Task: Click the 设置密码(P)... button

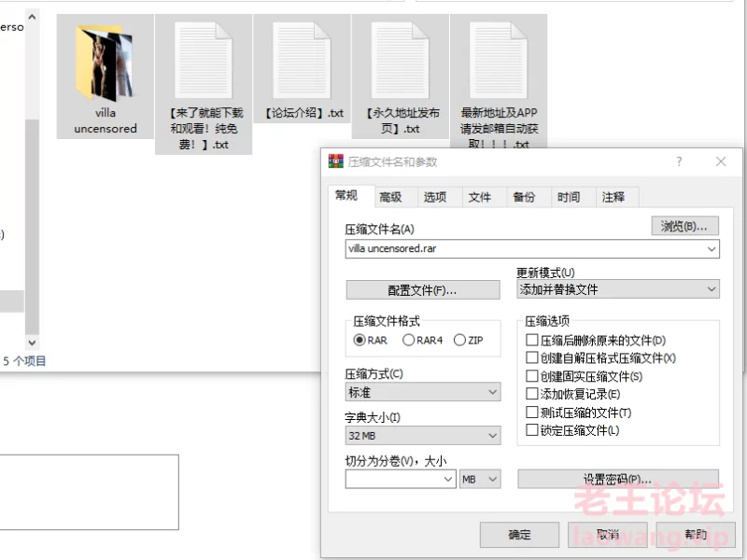Action: tap(618, 479)
